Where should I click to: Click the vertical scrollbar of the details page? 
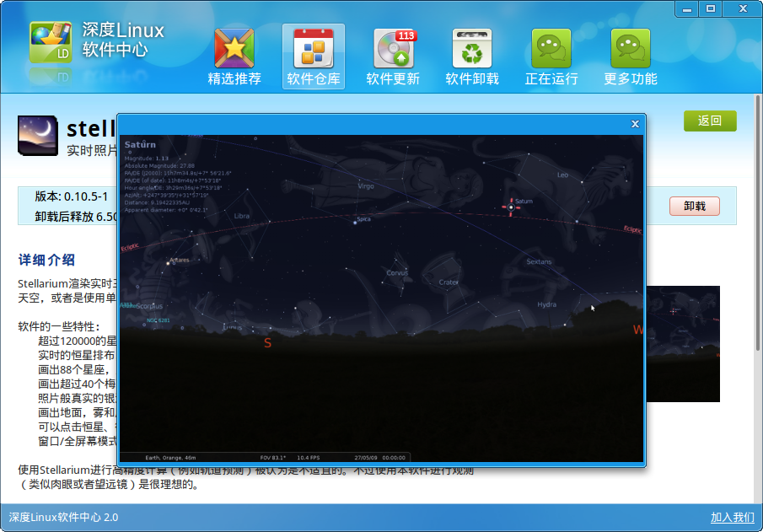pos(758,222)
